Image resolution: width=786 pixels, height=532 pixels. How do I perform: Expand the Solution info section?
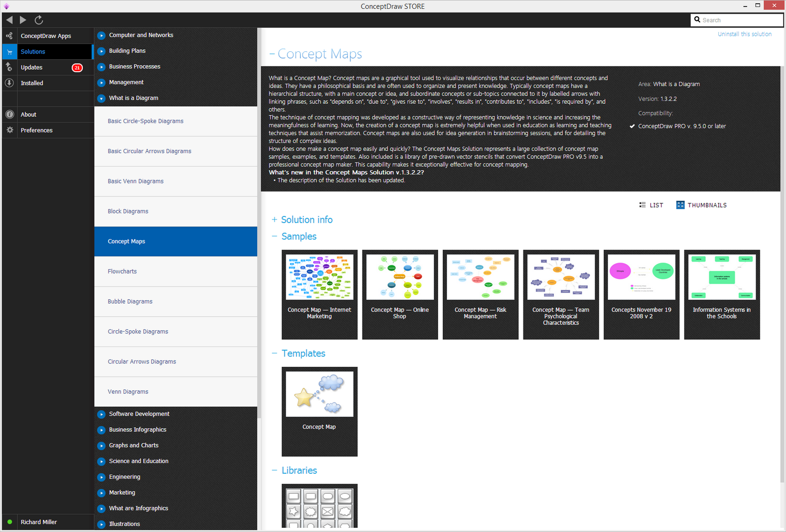274,220
